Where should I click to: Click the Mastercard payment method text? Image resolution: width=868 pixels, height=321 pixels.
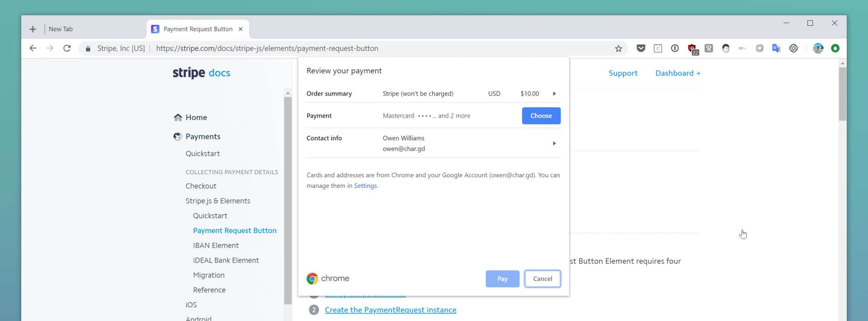click(x=426, y=116)
